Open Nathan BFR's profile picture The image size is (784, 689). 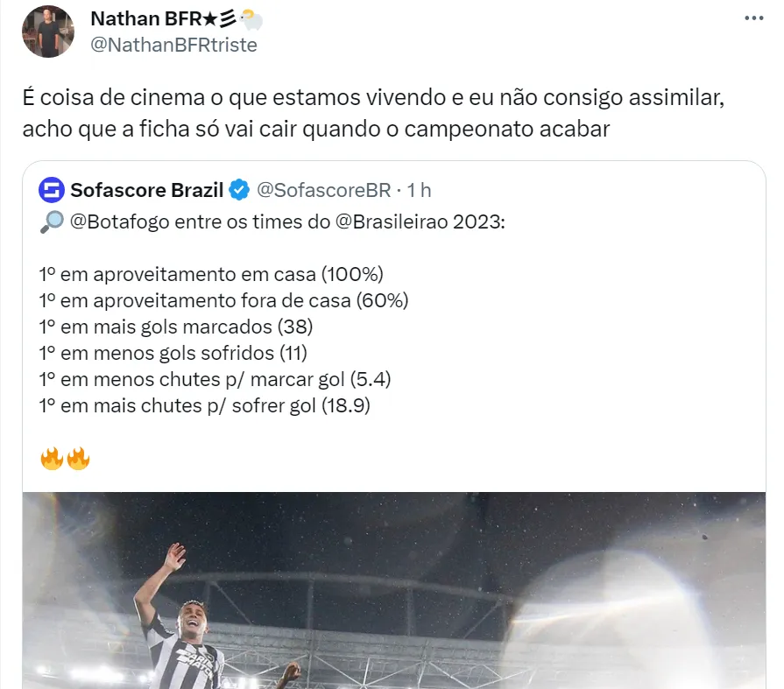[x=48, y=32]
